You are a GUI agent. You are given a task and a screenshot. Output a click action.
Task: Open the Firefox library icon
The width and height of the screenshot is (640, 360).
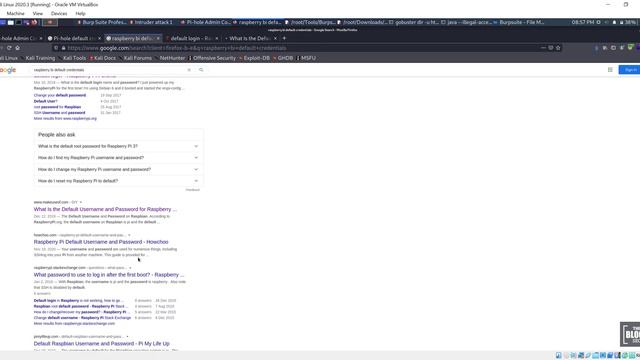[605, 48]
